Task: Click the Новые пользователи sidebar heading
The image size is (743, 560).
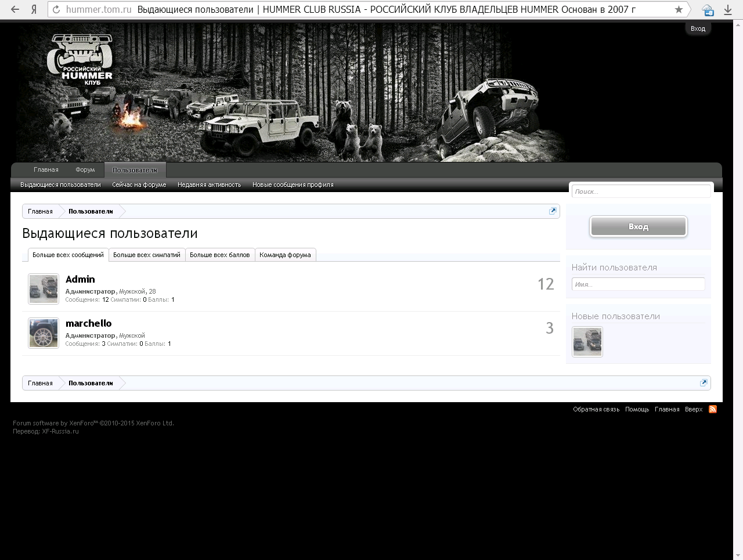Action: [616, 316]
